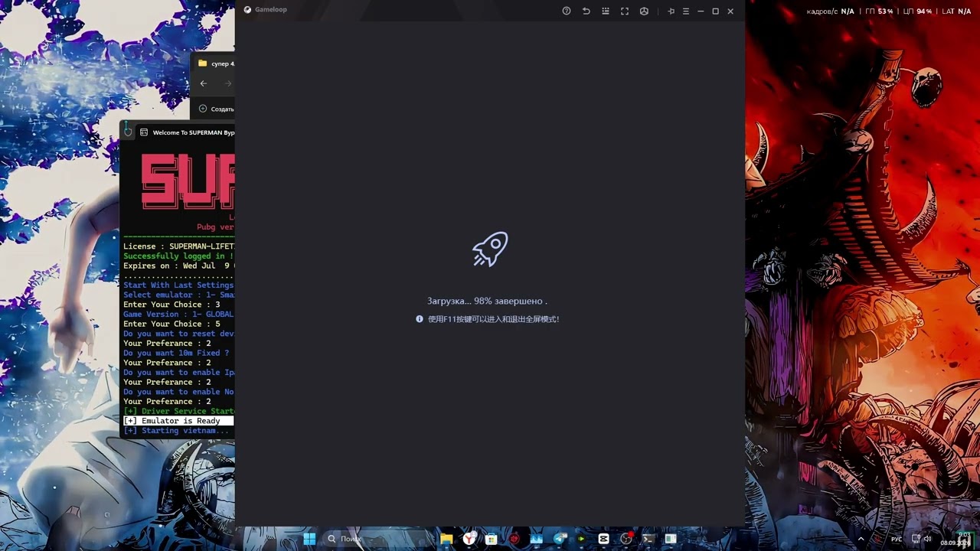Click the "Welcome To SUPERMAN" console window title
980x551 pixels.
point(194,132)
